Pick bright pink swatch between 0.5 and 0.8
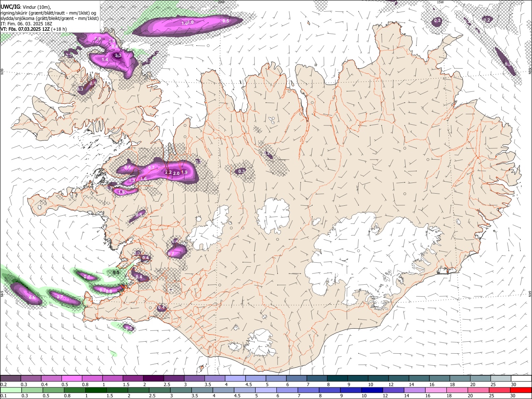 tap(71, 379)
